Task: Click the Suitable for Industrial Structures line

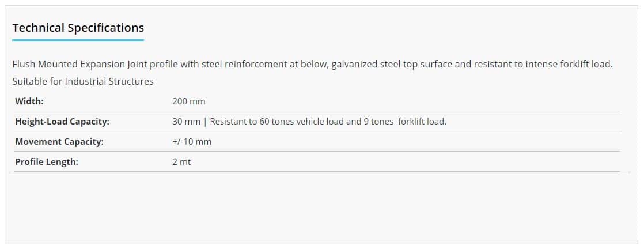Action: click(82, 81)
